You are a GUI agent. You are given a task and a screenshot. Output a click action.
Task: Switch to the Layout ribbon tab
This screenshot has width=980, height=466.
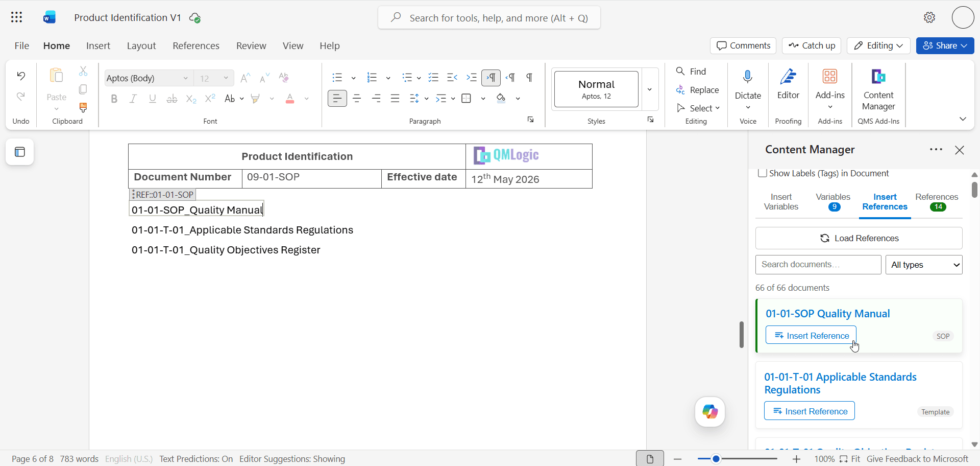coord(141,45)
